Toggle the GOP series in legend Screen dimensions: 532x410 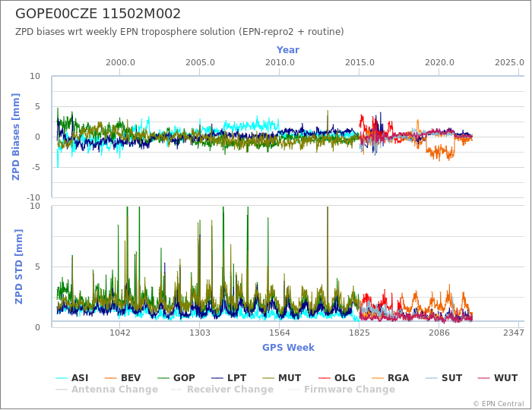[176, 378]
